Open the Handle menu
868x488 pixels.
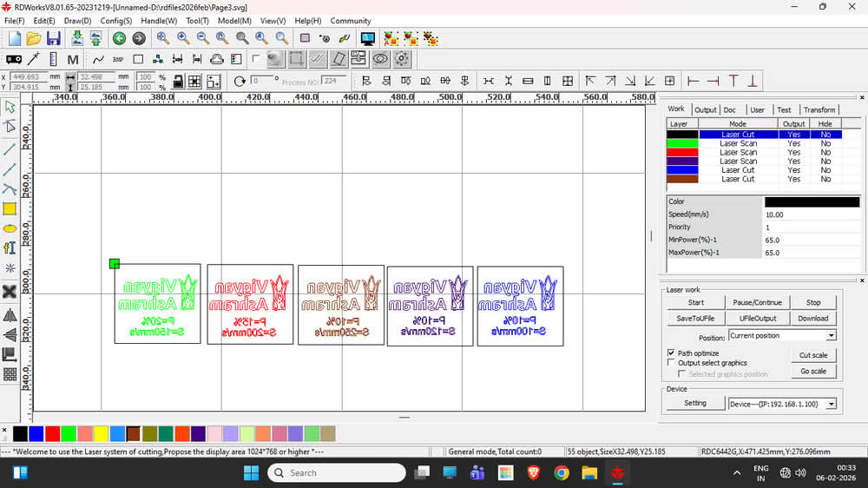point(159,21)
